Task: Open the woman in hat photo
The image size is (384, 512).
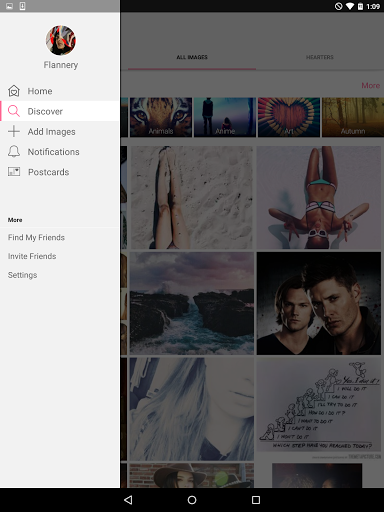Action: [192, 476]
